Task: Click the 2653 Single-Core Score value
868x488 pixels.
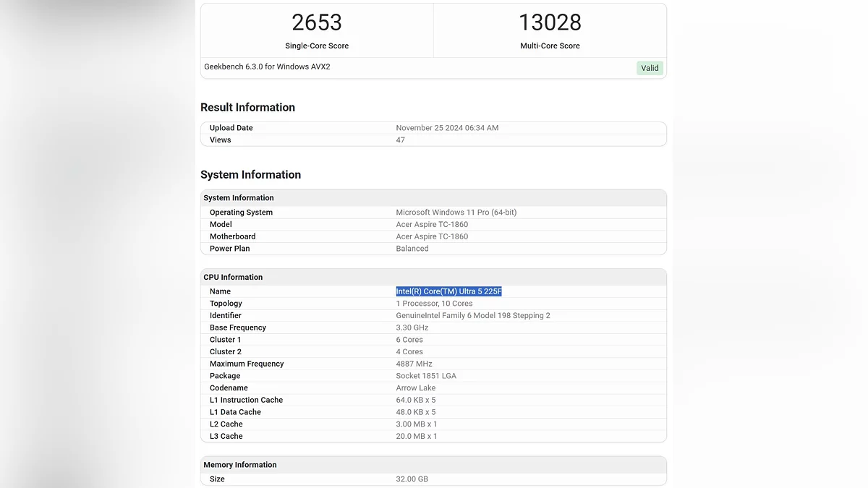Action: point(317,23)
